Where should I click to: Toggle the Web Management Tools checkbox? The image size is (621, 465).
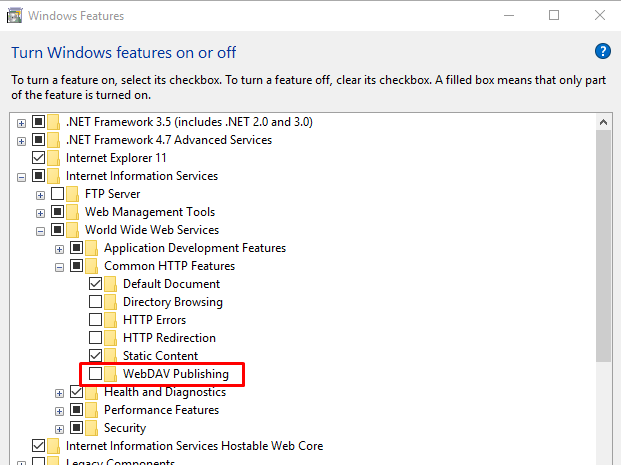point(57,212)
